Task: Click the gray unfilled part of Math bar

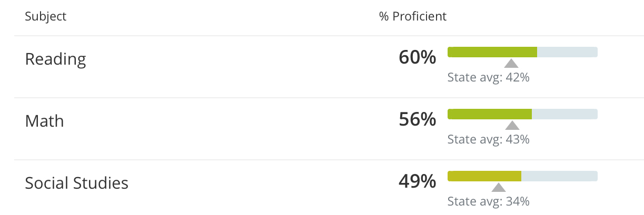Action: pyautogui.click(x=564, y=114)
